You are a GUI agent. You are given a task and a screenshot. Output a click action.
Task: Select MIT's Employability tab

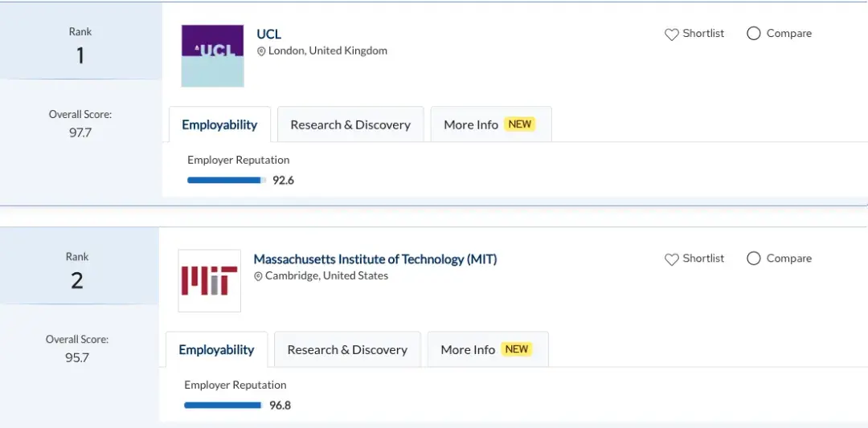coord(216,349)
